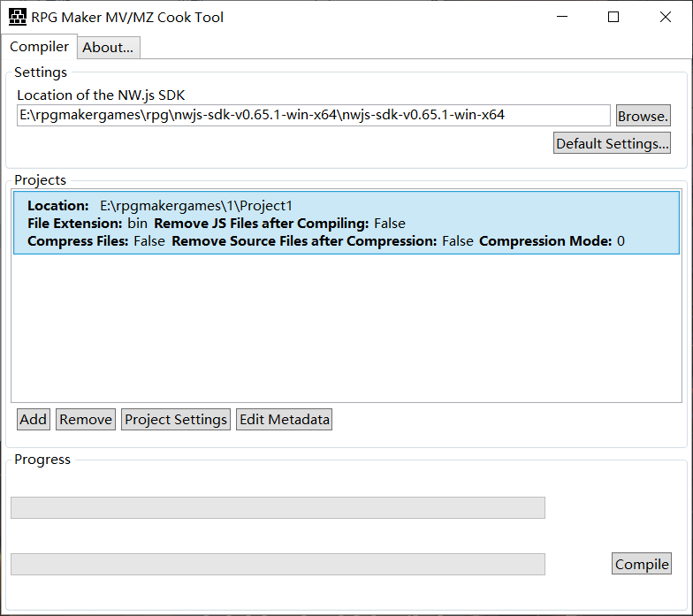Open Project Settings
This screenshot has width=693, height=616.
pyautogui.click(x=176, y=419)
